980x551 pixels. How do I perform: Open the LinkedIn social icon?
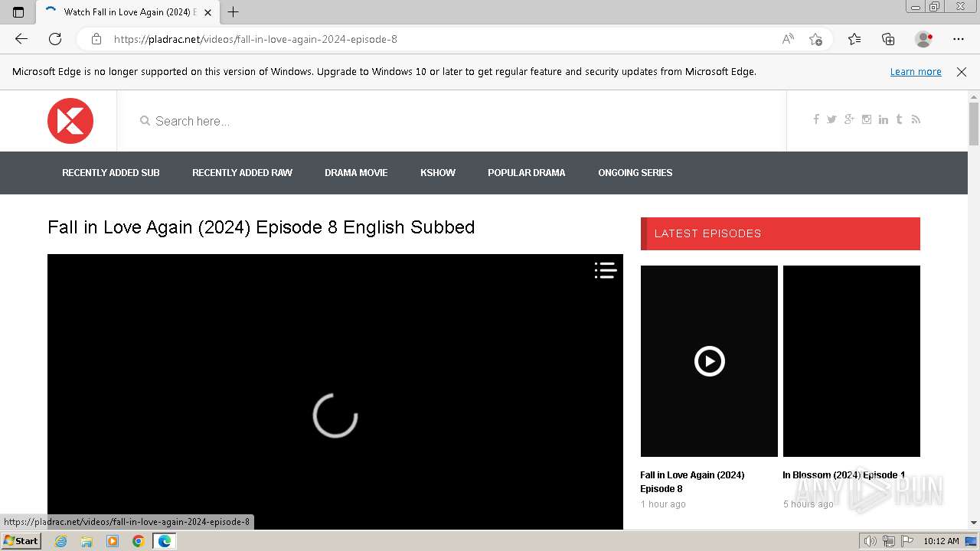[x=884, y=119]
